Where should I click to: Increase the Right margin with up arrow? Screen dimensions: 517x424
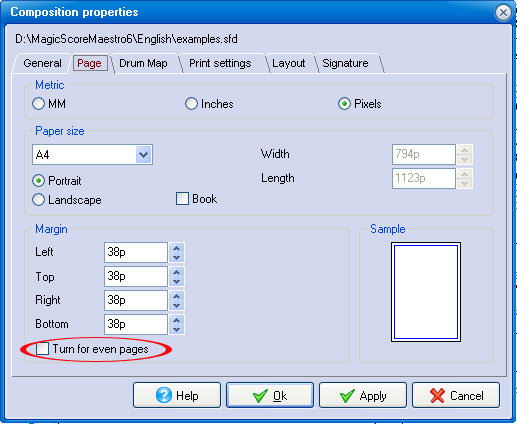click(x=177, y=296)
